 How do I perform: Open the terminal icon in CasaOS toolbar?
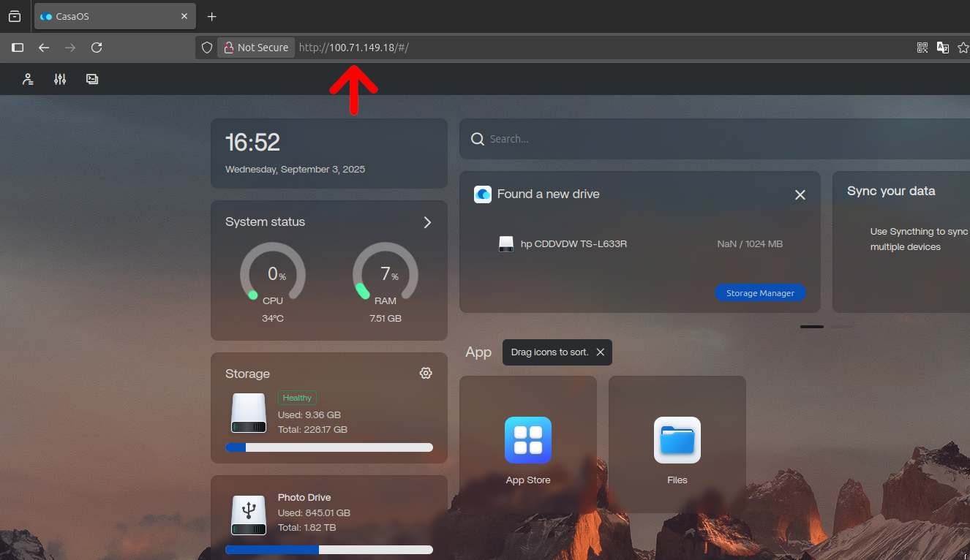(92, 79)
